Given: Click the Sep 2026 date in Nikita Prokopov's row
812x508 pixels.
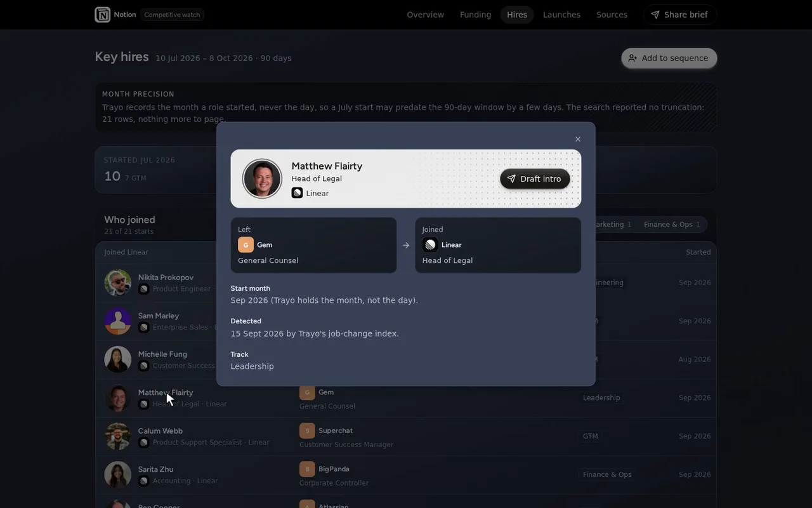Looking at the screenshot, I should click(x=695, y=283).
